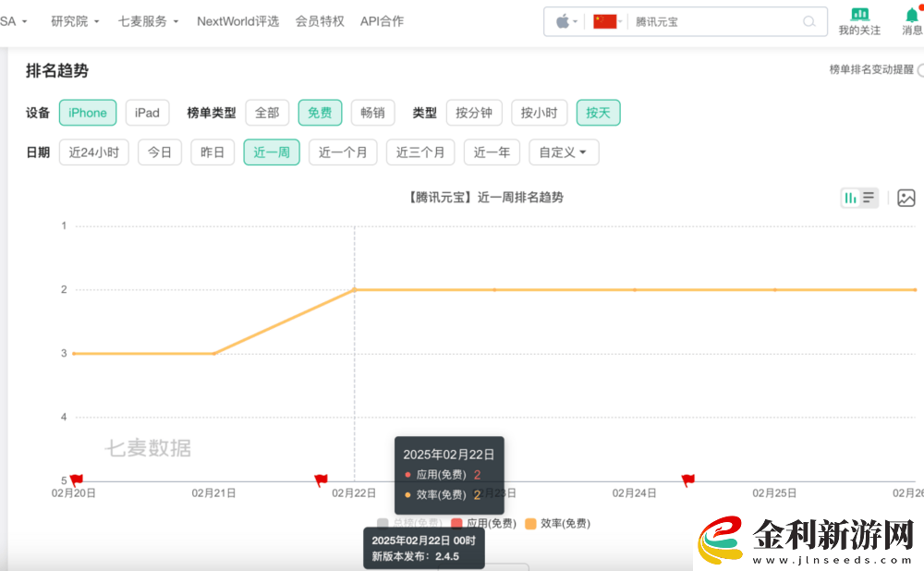
Task: Click the red flag marker at 02月20日
Action: pyautogui.click(x=77, y=480)
